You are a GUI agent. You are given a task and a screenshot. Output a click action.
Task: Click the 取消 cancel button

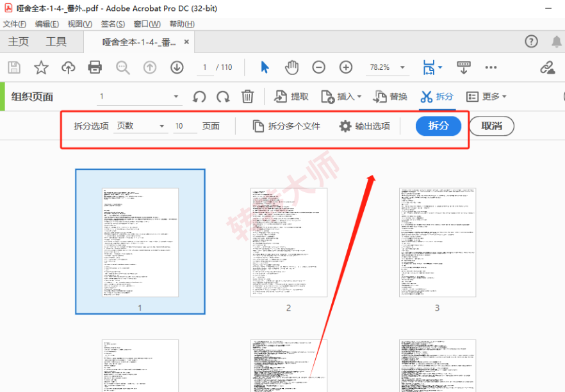[491, 126]
